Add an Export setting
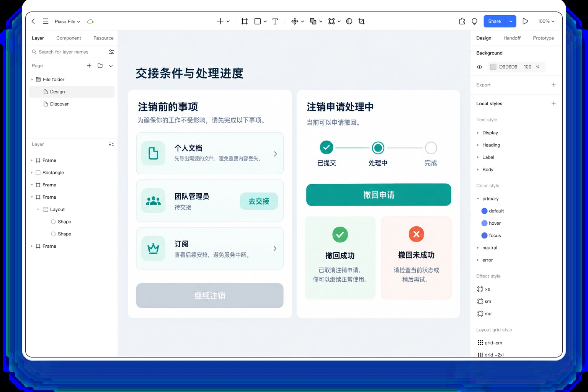The width and height of the screenshot is (588, 392). point(554,85)
